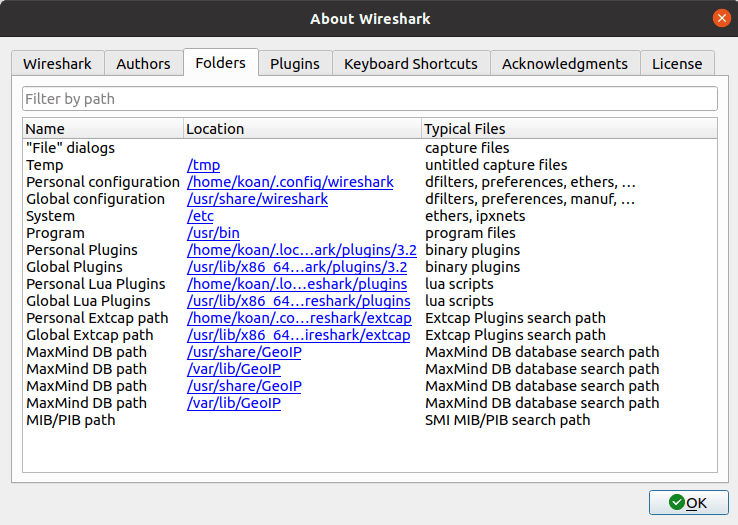Open the /etc system folder link
The width and height of the screenshot is (738, 525).
coord(200,216)
